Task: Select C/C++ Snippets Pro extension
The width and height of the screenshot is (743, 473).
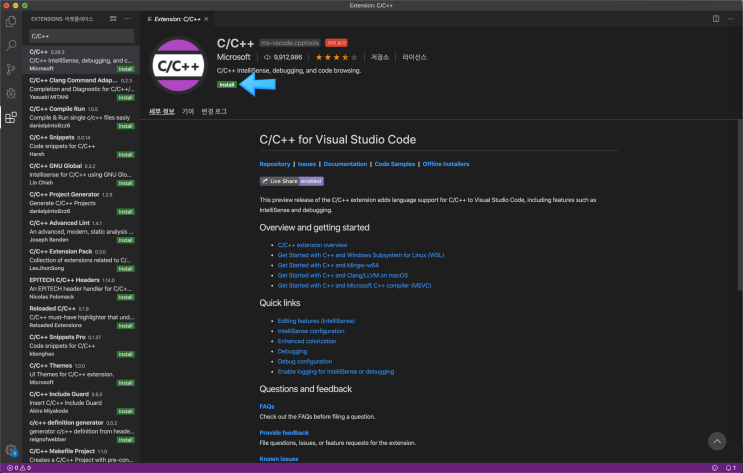Action: (81, 345)
